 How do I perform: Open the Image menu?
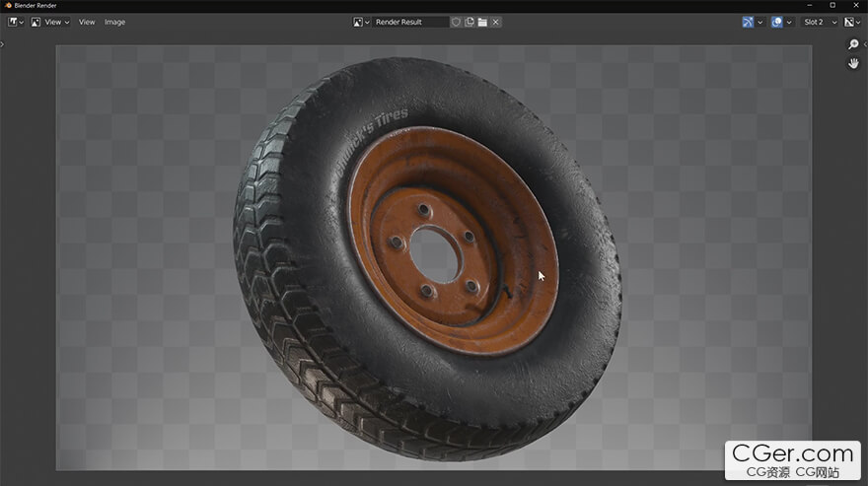[x=115, y=22]
